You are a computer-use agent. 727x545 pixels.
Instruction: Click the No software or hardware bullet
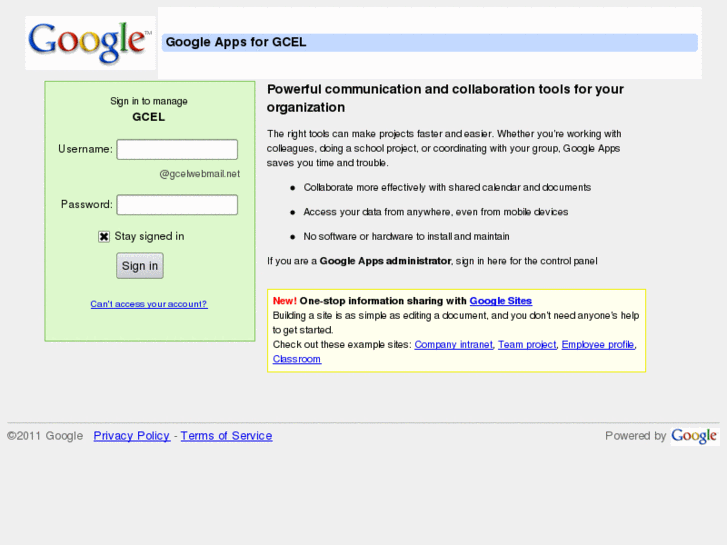[406, 237]
